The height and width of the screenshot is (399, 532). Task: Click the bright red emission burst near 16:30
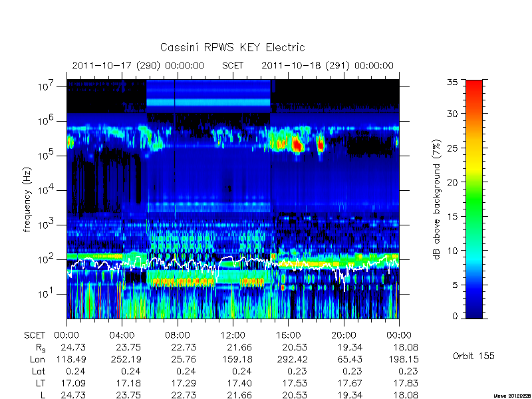(x=297, y=144)
